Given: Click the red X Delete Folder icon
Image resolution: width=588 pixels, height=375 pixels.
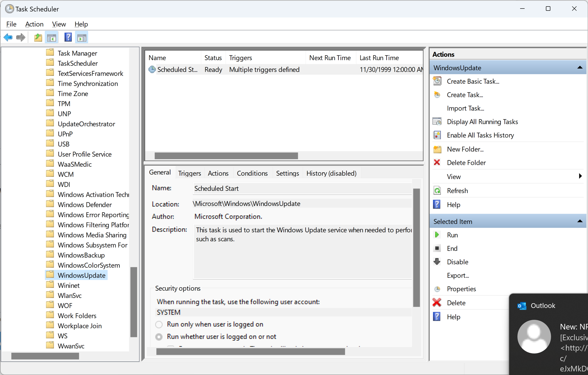Looking at the screenshot, I should click(437, 163).
